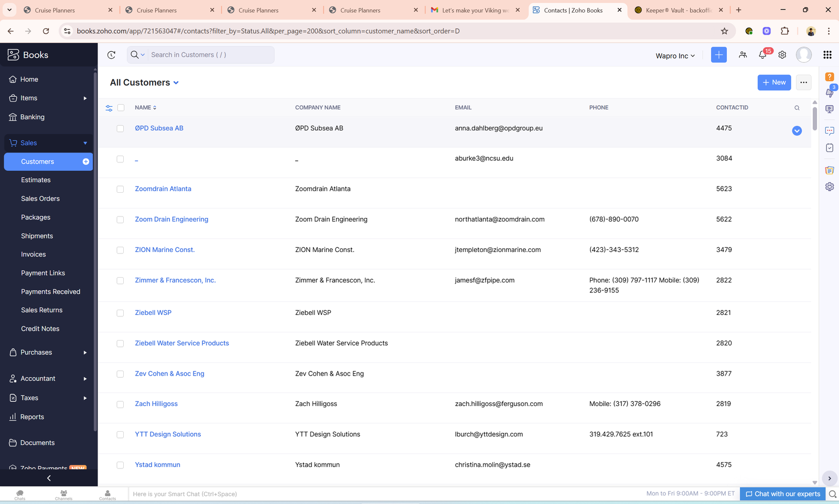
Task: Bookmark this page with star icon
Action: [725, 31]
